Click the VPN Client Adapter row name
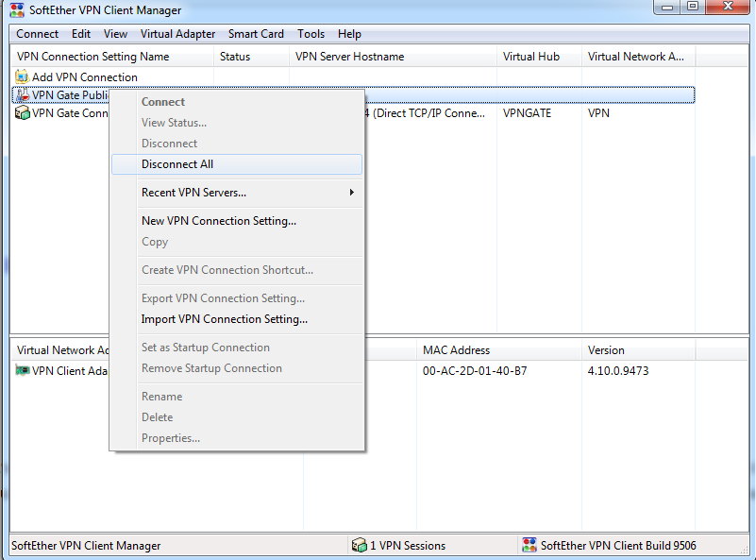The image size is (756, 560). click(70, 371)
